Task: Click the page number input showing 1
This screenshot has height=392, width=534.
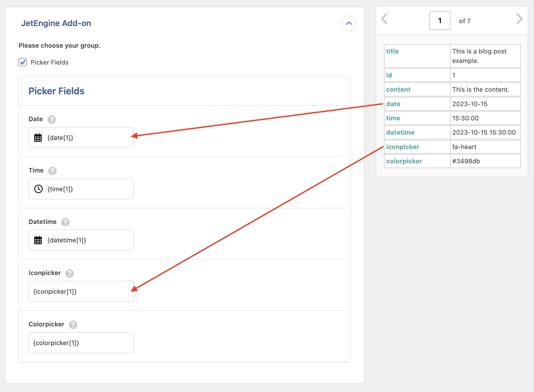Action: point(439,20)
